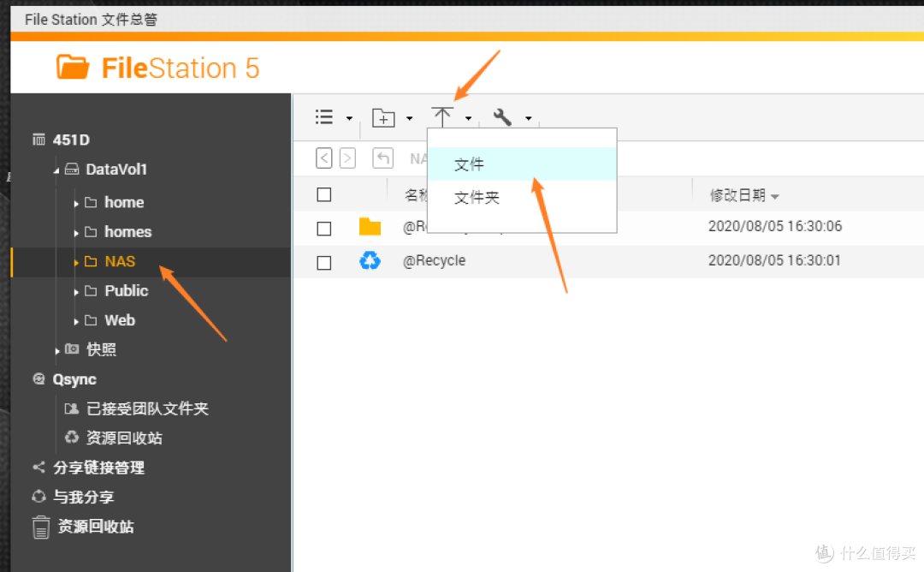This screenshot has height=572, width=924.
Task: Click the DataVol1 drive icon
Action: [71, 170]
